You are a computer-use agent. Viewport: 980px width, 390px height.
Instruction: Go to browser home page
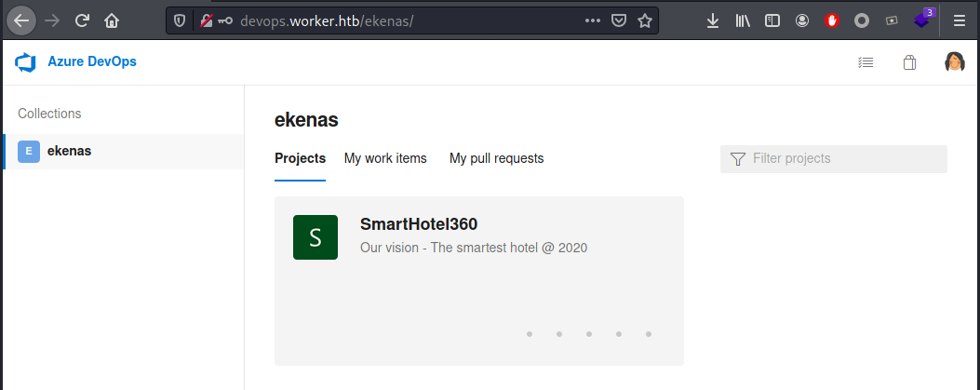click(112, 20)
